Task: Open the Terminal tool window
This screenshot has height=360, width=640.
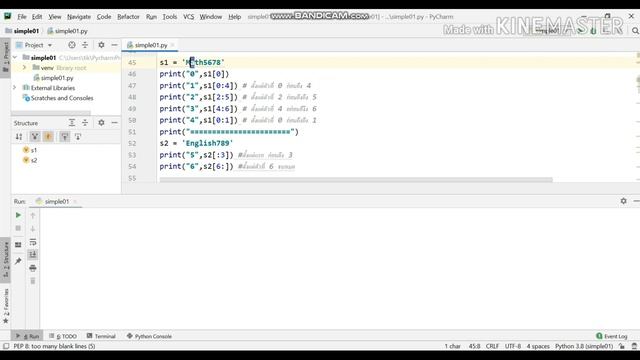Action: click(101, 336)
